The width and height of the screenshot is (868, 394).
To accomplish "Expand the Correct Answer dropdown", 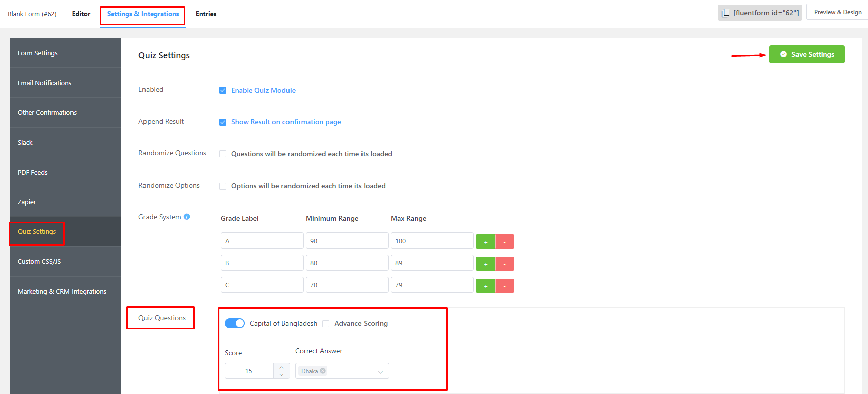I will click(380, 371).
